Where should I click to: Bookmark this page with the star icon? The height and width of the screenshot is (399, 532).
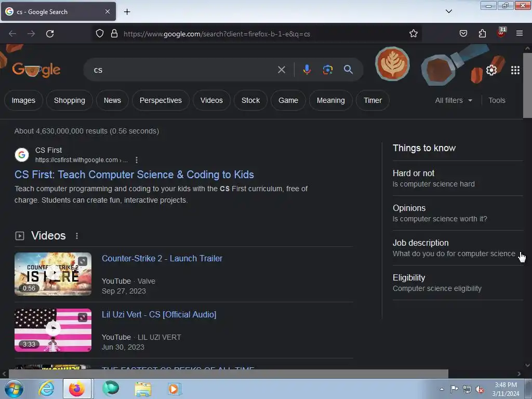pyautogui.click(x=413, y=34)
